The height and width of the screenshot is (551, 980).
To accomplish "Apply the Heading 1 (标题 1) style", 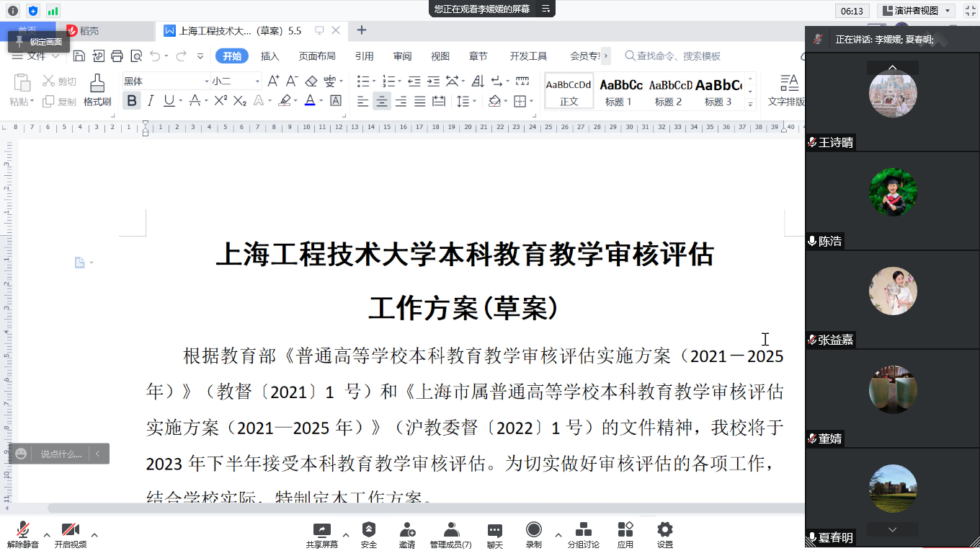I will pyautogui.click(x=620, y=91).
